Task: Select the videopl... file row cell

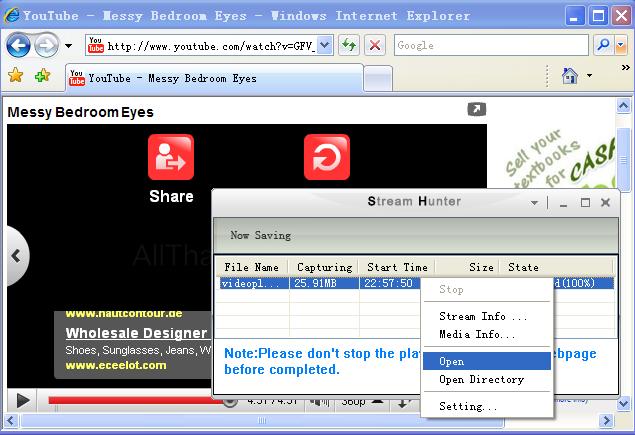Action: pyautogui.click(x=253, y=283)
